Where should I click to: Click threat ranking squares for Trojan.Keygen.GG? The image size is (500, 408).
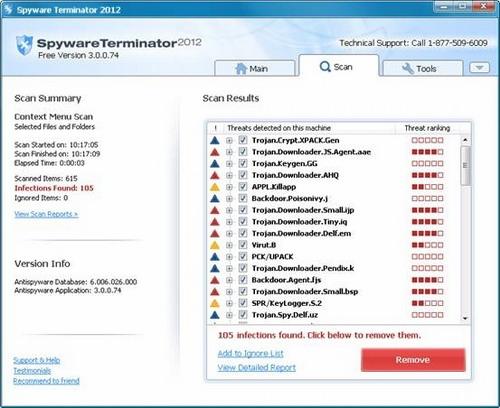click(x=428, y=164)
